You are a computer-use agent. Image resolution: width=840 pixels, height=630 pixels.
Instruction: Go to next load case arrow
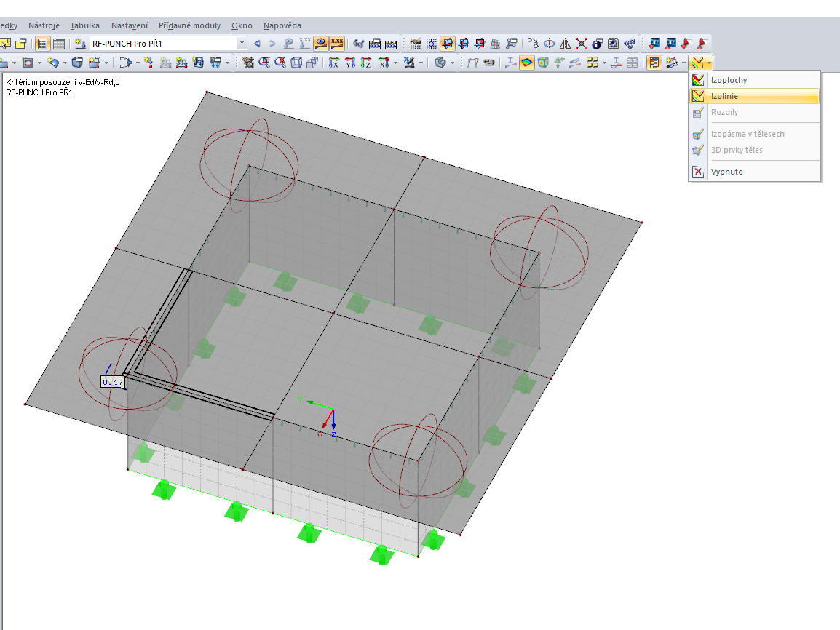pos(273,44)
